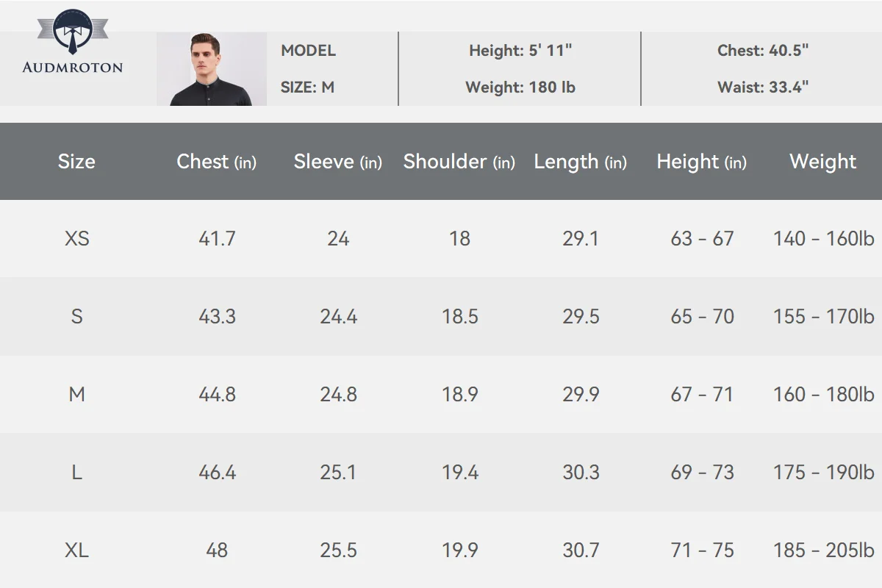
Task: Click the 44.8 chest value for M
Action: 217,395
